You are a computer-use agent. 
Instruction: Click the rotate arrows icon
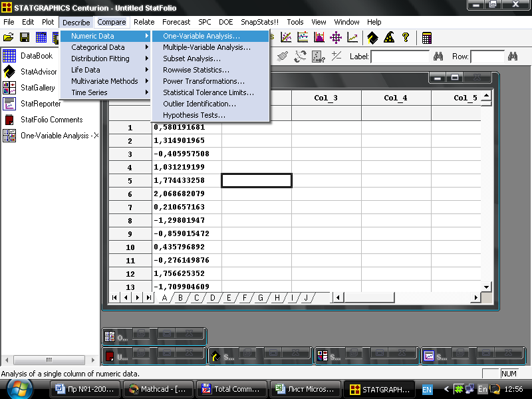(300, 57)
